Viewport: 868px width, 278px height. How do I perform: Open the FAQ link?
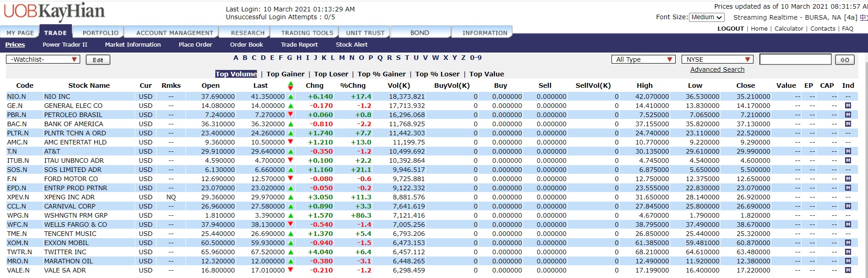coord(847,28)
